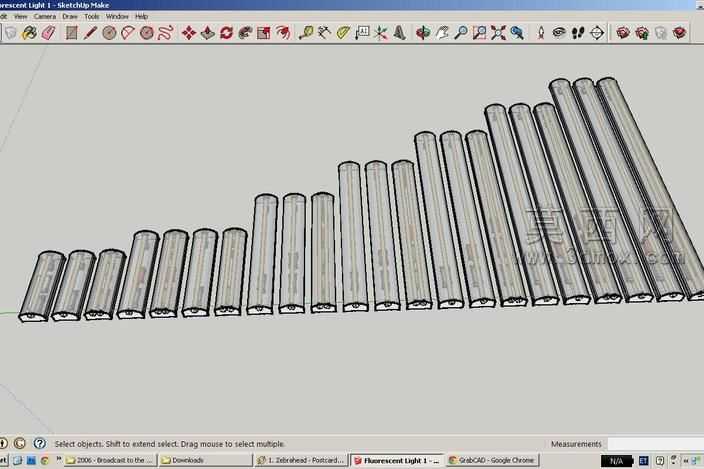Select the Arc tool
704x469 pixels.
128,33
